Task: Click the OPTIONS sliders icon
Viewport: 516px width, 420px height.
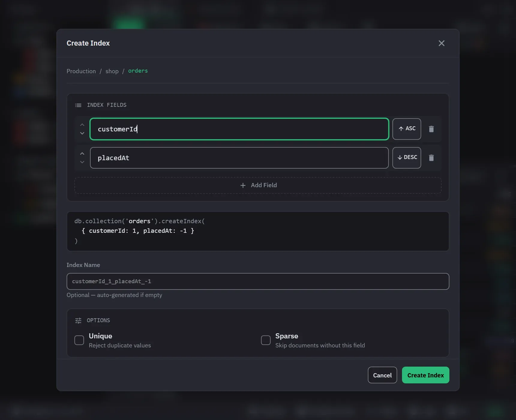Action: 78,321
